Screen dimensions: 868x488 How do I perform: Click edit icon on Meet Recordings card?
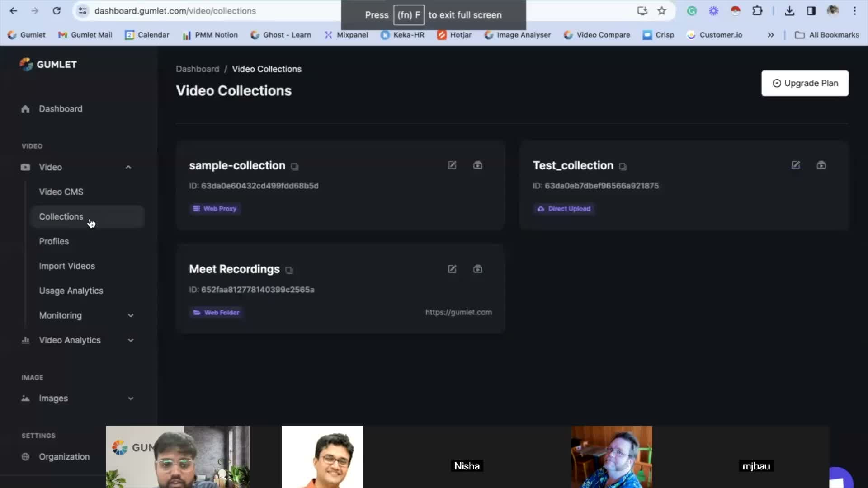(452, 269)
